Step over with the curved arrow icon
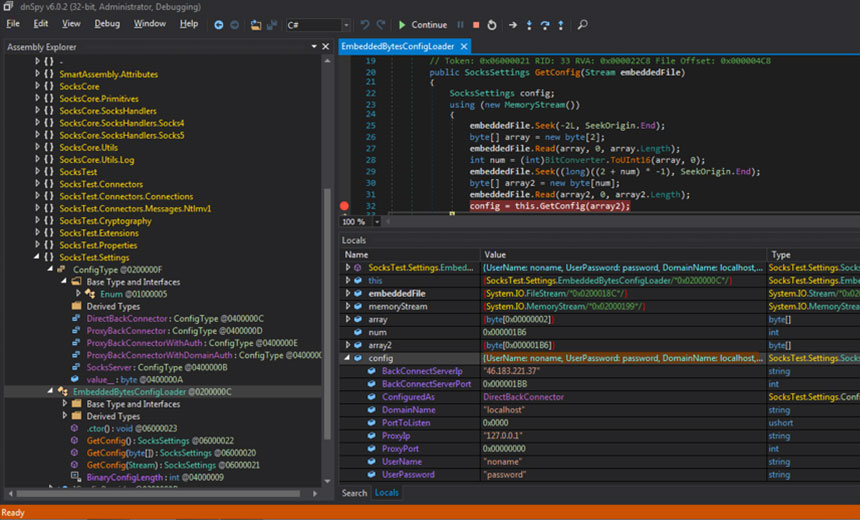Viewport: 860px width, 520px height. tap(545, 25)
